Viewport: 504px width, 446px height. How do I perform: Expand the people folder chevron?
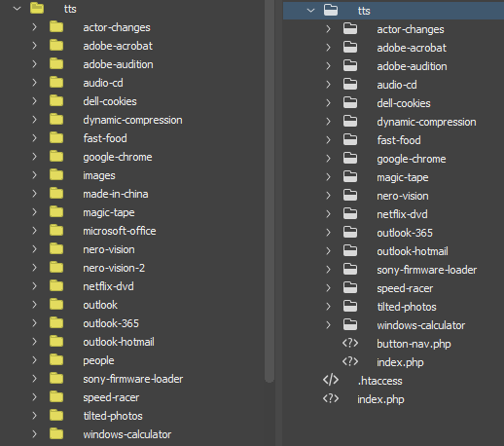tap(34, 360)
